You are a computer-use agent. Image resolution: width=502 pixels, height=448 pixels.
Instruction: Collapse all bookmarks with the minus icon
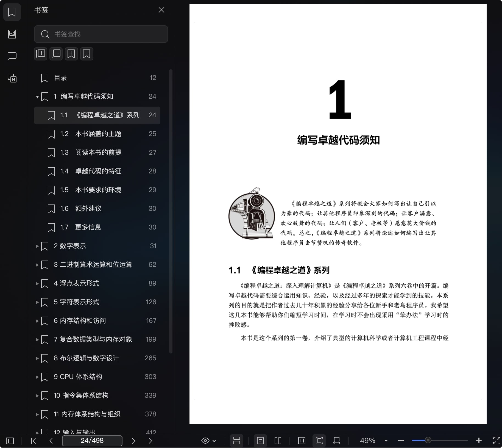click(56, 54)
